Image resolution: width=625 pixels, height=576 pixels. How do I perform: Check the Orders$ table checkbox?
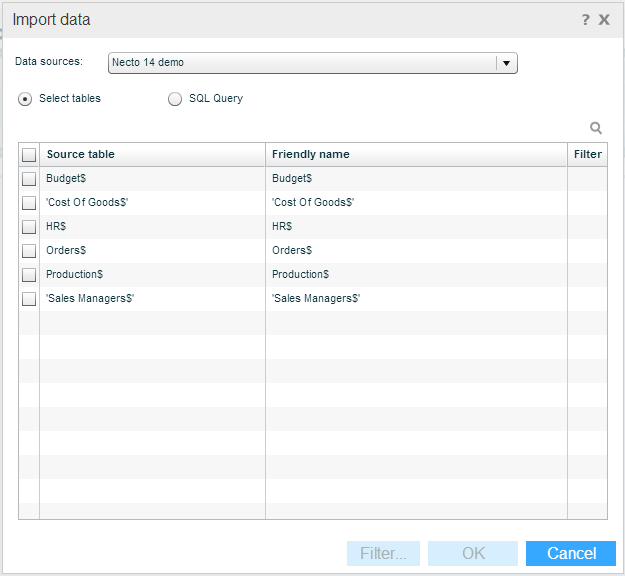(29, 251)
